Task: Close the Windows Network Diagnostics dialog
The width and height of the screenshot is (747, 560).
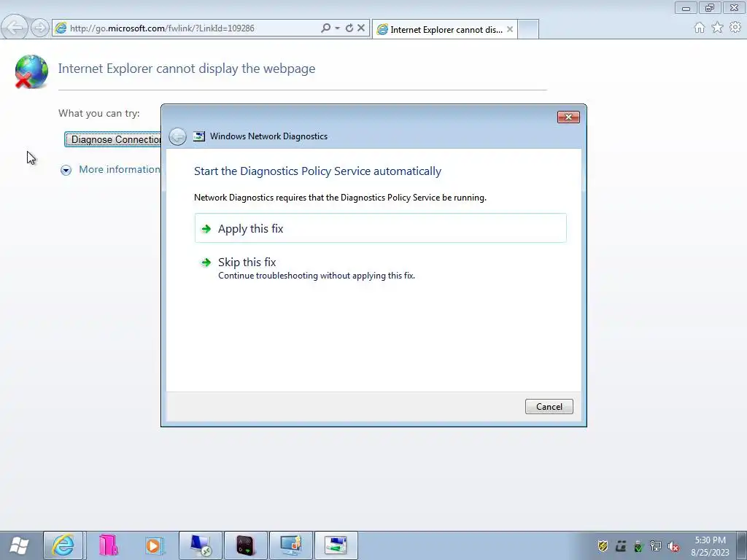Action: [568, 117]
